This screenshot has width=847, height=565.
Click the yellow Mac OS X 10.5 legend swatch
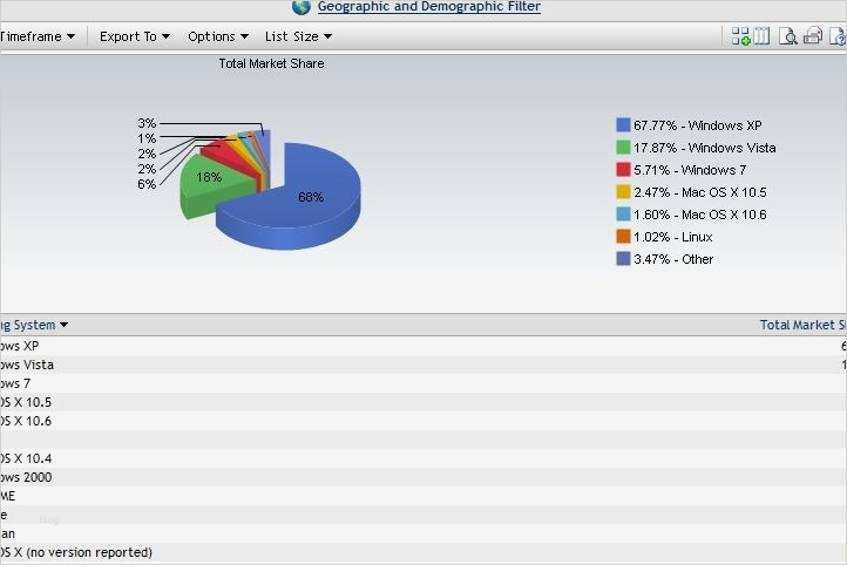623,192
